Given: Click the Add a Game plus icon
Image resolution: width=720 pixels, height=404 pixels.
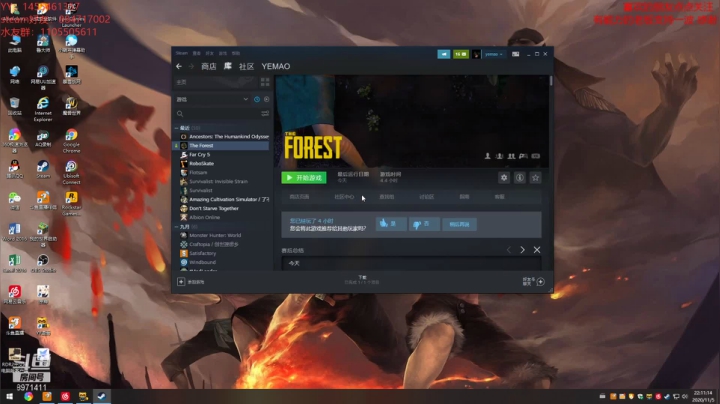Looking at the screenshot, I should coord(181,281).
